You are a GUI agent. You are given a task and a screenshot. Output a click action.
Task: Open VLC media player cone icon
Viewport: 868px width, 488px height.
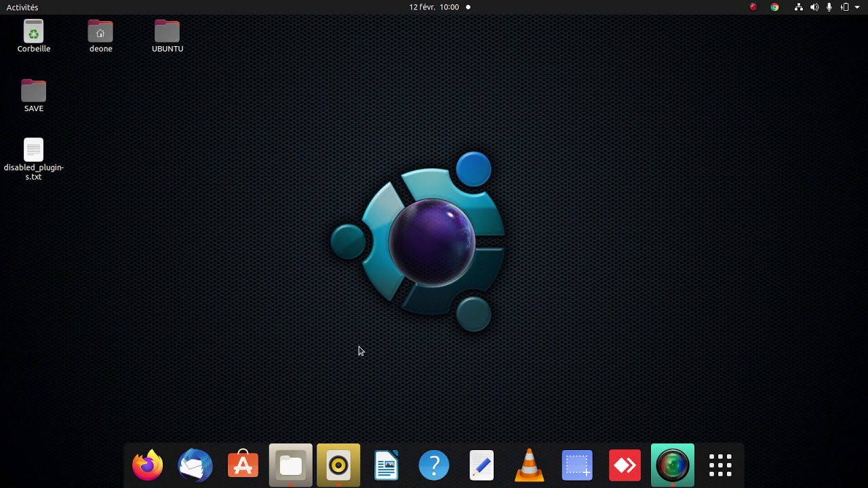click(530, 466)
